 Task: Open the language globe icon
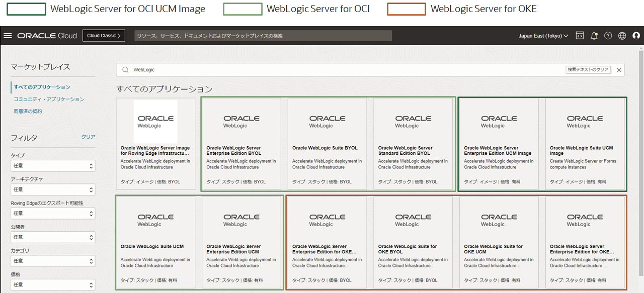pyautogui.click(x=622, y=35)
